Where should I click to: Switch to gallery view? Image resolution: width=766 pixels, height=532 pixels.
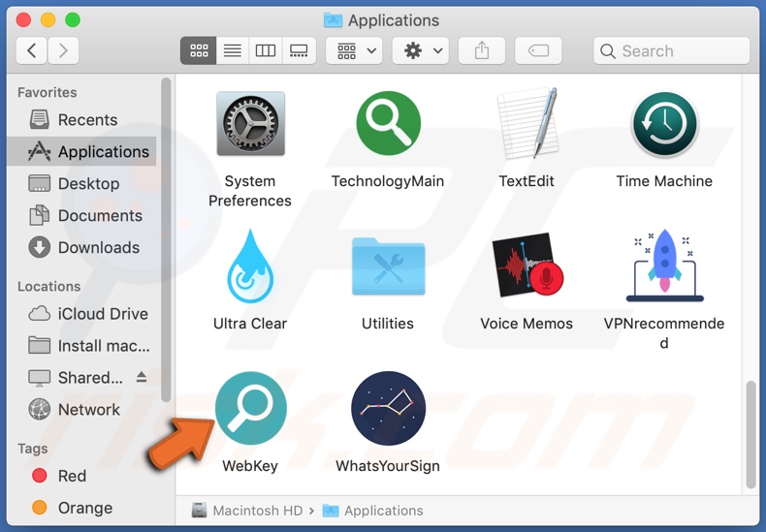[299, 50]
